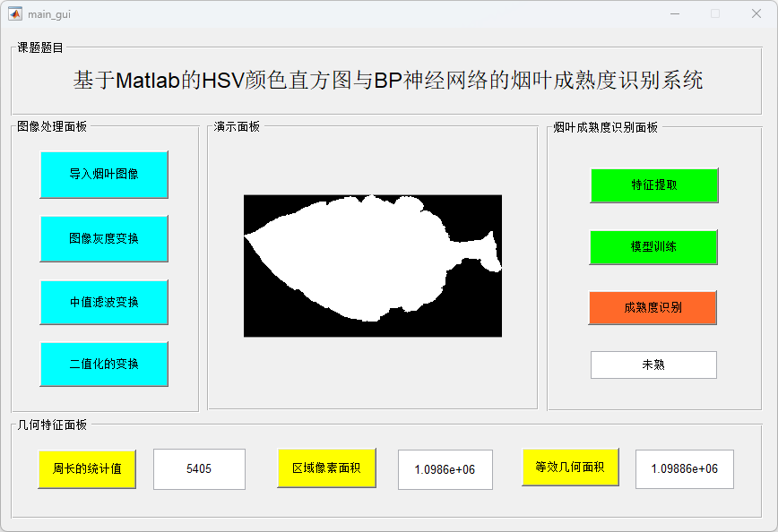Click the main_gui window title

(49, 14)
